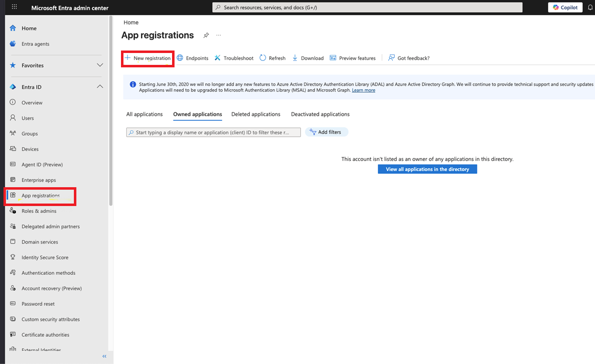The image size is (595, 364).
Task: Click Troubleshoot in the toolbar
Action: tap(234, 58)
